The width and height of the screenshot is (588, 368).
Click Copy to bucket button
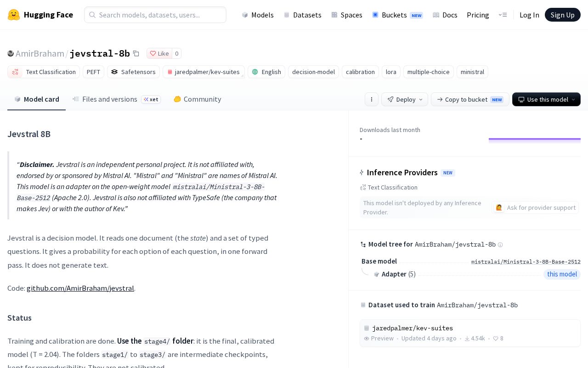(470, 99)
